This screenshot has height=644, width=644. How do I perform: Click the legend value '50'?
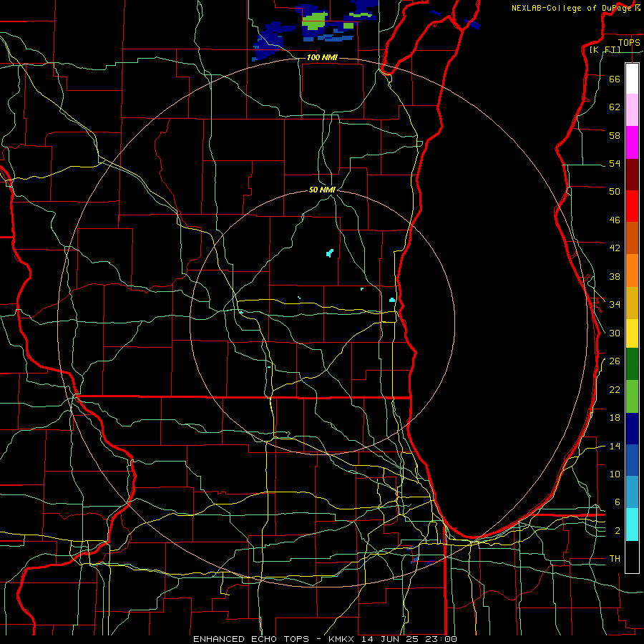[615, 191]
